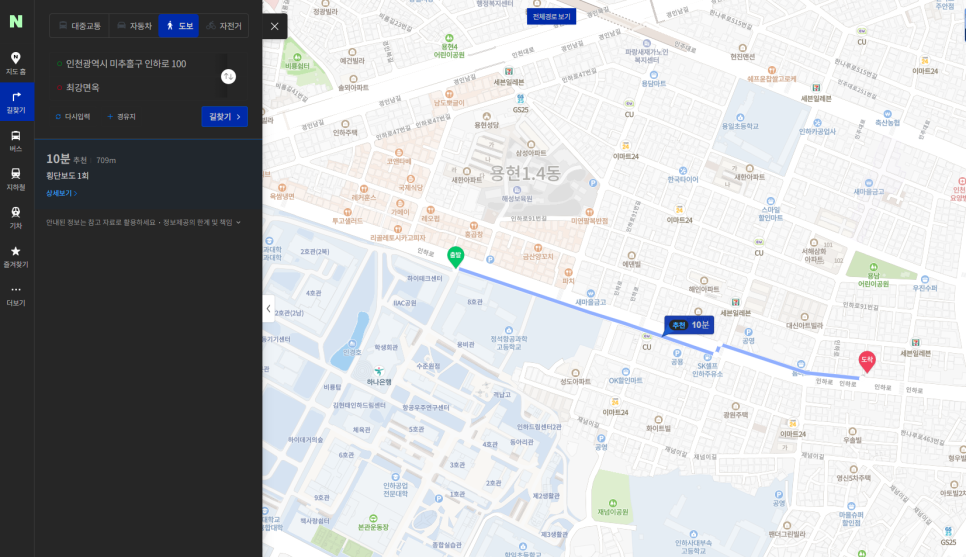This screenshot has height=557, width=966.
Task: Click the OK할인마트 marker
Action: (x=625, y=372)
